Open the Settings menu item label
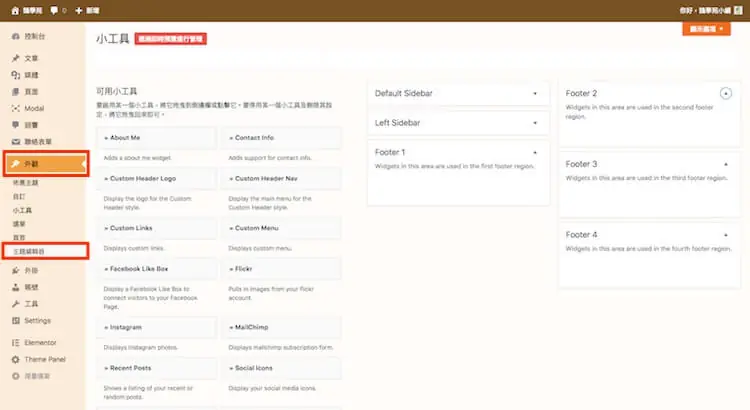Screen dimensions: 750x410 [x=37, y=321]
